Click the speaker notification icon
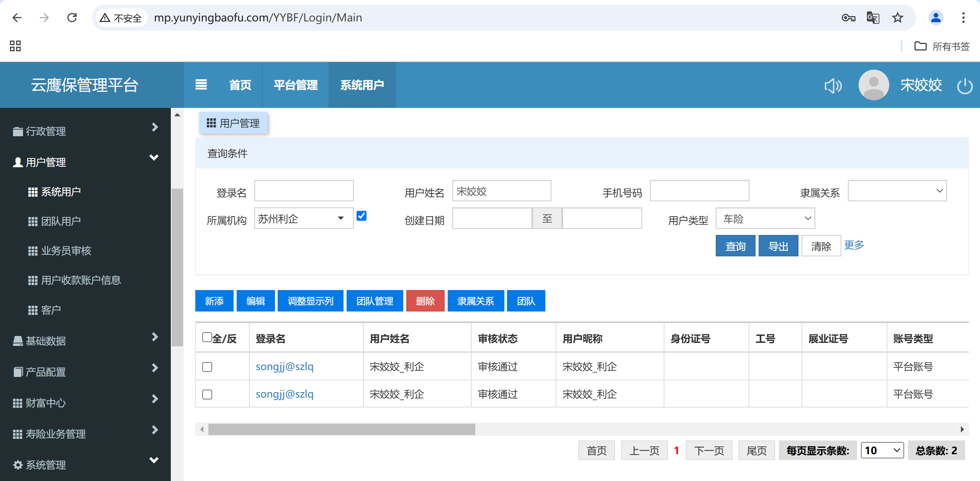980x481 pixels. point(833,86)
